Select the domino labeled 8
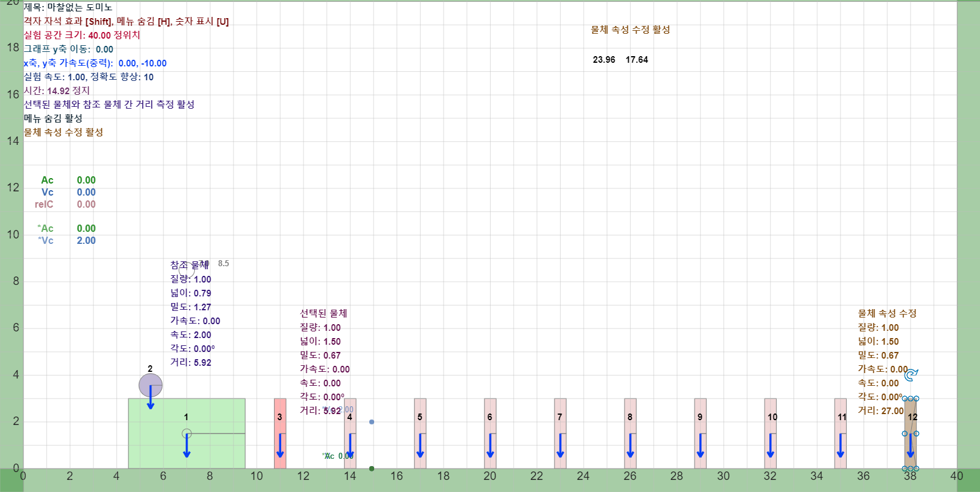 tap(630, 433)
